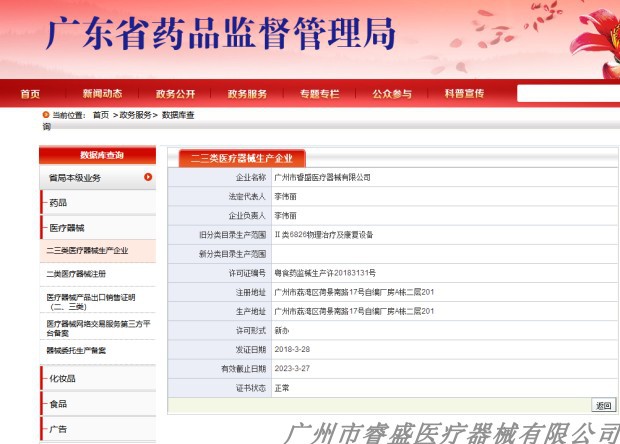Image resolution: width=620 pixels, height=444 pixels.
Task: Click the value II类6826物理治疗及康复设备
Action: 324,235
